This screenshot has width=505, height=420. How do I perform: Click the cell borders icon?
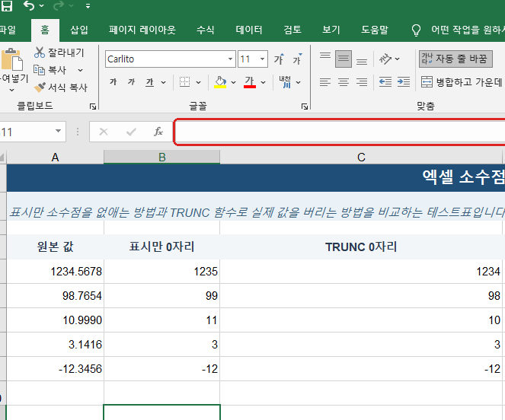[184, 82]
